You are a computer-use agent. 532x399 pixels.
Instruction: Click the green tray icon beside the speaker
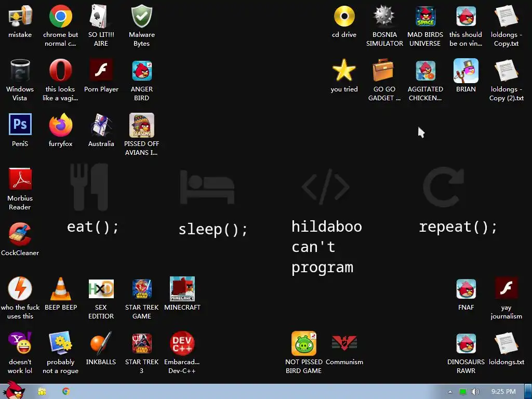[x=463, y=392]
